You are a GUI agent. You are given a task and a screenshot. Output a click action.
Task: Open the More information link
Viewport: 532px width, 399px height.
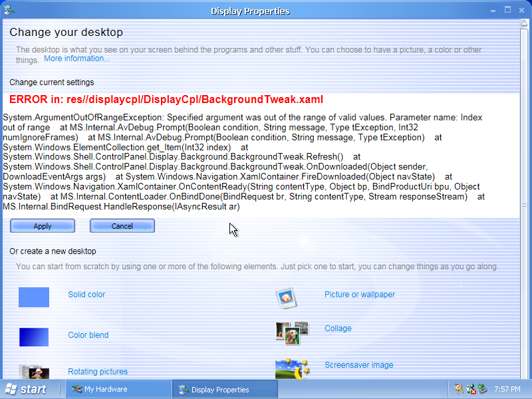77,59
